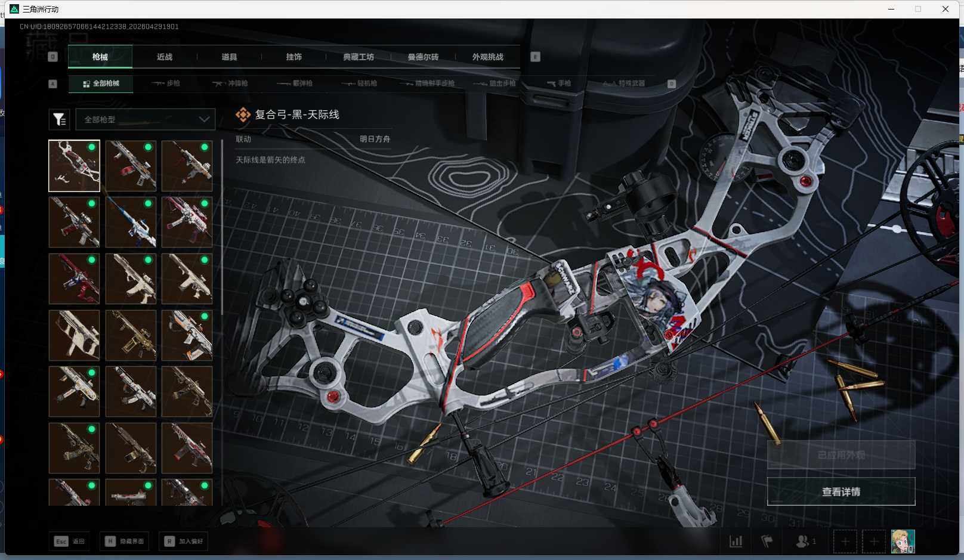The height and width of the screenshot is (560, 964).
Task: Click the description 天际线是箭矢的终点
Action: click(270, 160)
